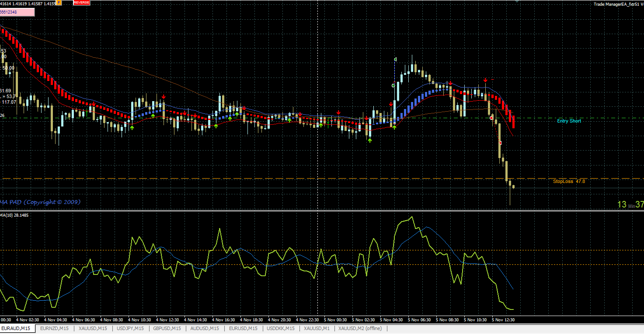Click the 4 Nov 16:30 time label
Viewport: 644px width, 334px height.
[x=224, y=320]
